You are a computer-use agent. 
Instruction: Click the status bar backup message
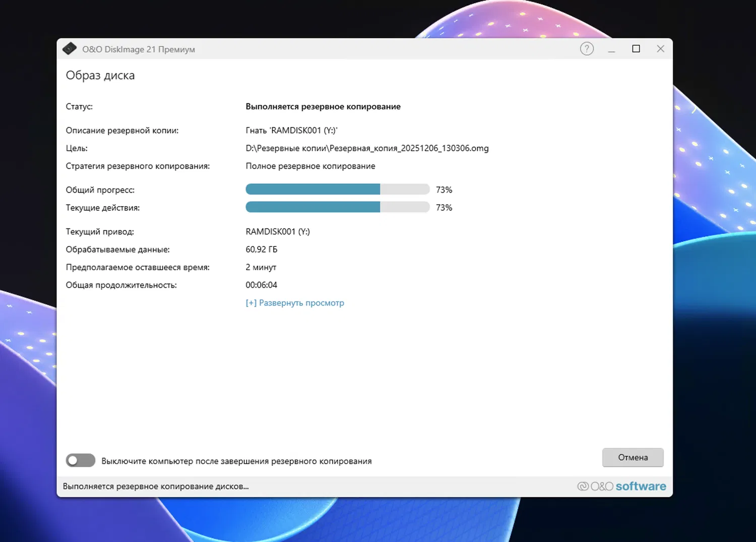point(156,487)
